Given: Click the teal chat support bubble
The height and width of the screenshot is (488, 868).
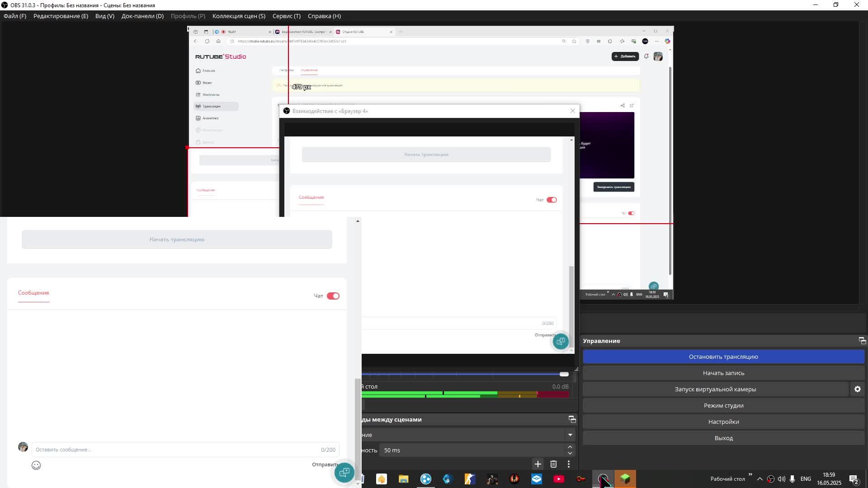Looking at the screenshot, I should [344, 473].
